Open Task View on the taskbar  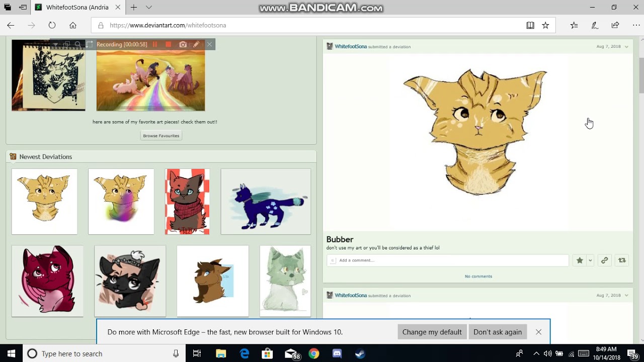[x=197, y=353]
